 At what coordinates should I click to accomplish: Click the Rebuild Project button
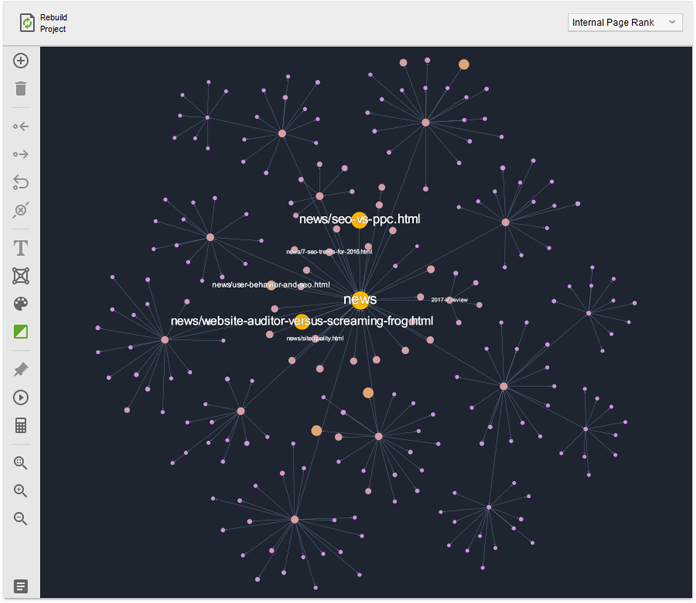click(43, 23)
